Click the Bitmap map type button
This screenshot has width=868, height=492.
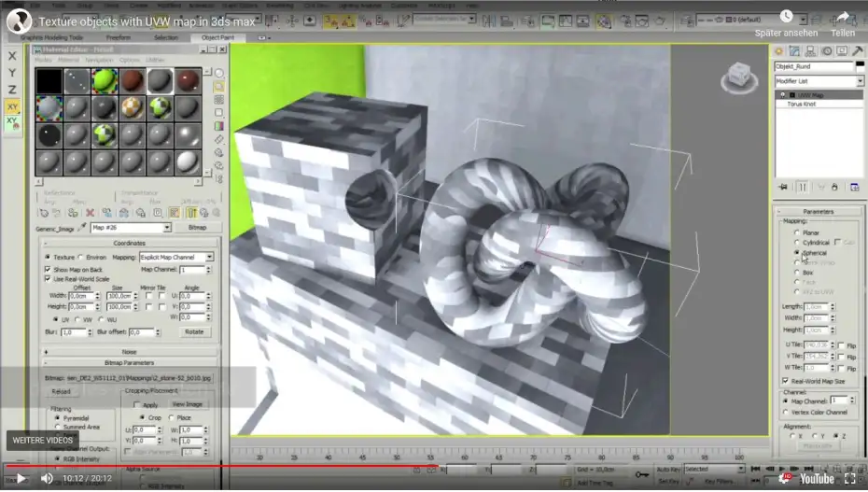coord(197,228)
